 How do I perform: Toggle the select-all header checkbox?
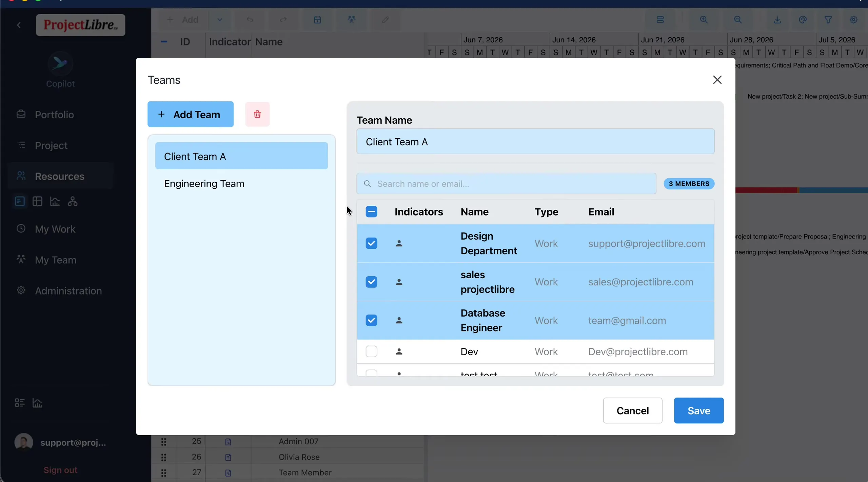point(371,212)
